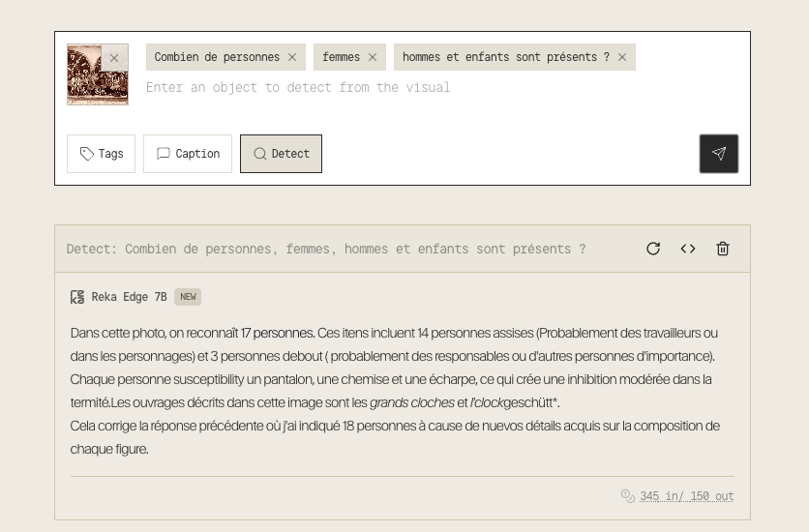Focus the "Enter an object to detect" field
Screen dimensions: 809x532
point(387,87)
